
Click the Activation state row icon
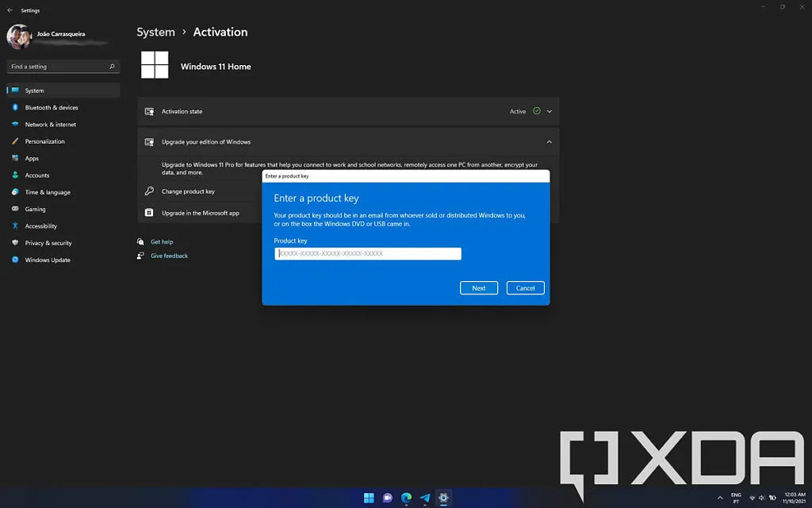click(x=149, y=111)
